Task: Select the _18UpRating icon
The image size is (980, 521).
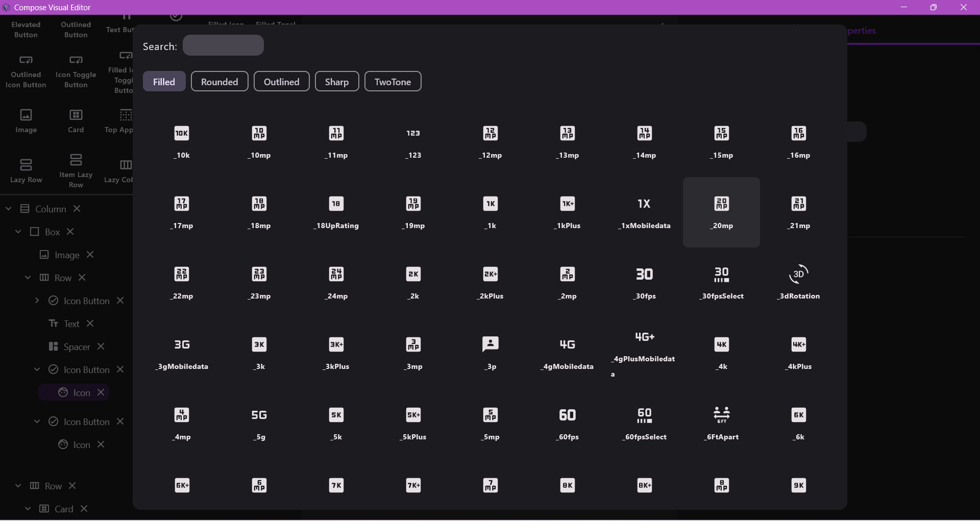Action: click(336, 212)
